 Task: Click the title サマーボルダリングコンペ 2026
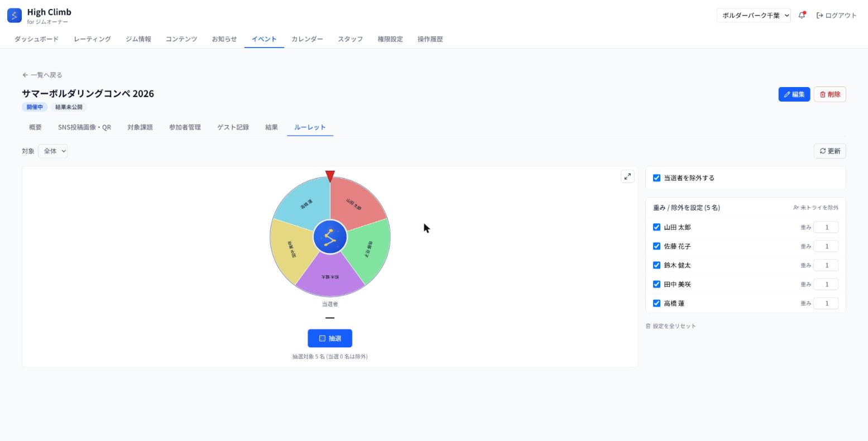click(x=88, y=93)
